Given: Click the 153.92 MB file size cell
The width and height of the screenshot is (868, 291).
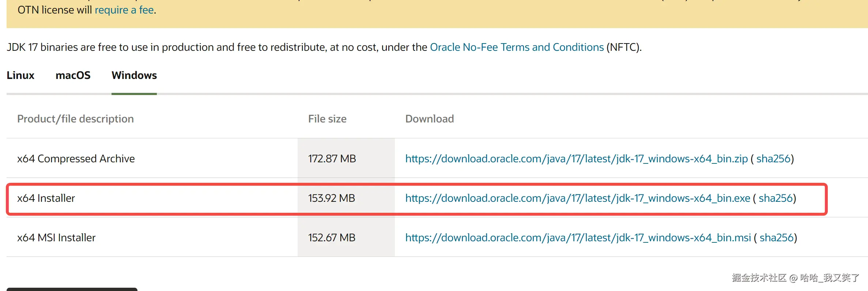Looking at the screenshot, I should [x=332, y=198].
